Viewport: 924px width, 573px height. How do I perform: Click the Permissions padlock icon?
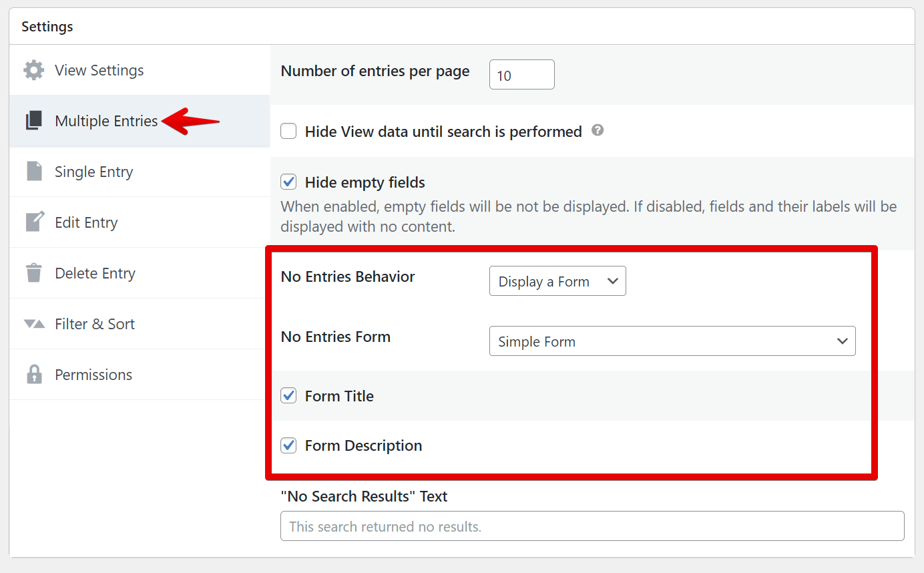(34, 375)
